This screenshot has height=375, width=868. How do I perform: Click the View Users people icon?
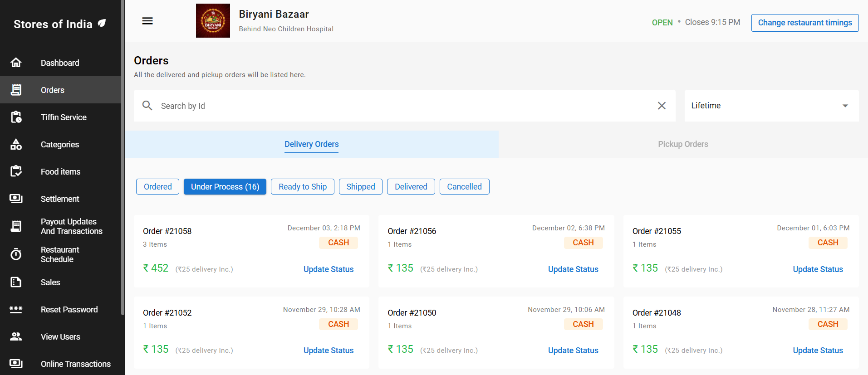(x=16, y=336)
